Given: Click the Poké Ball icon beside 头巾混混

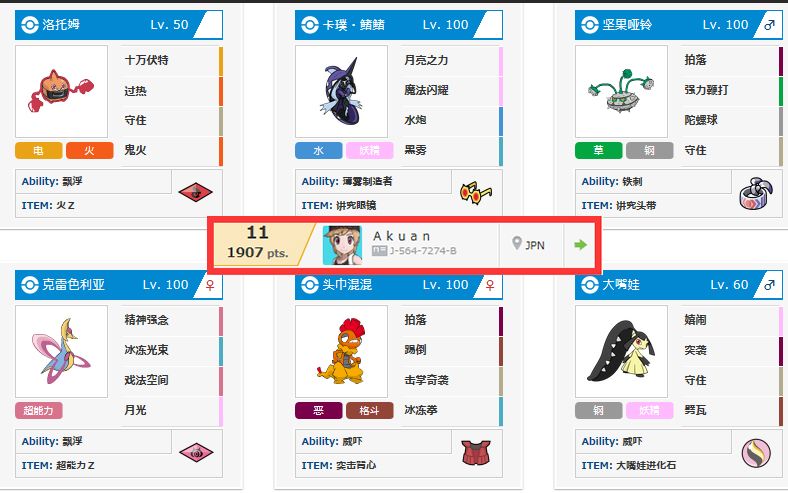Looking at the screenshot, I should 310,284.
